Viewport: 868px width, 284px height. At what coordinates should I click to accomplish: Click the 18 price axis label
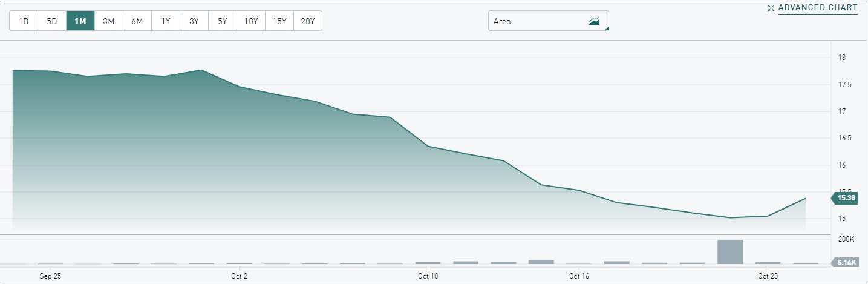(841, 58)
